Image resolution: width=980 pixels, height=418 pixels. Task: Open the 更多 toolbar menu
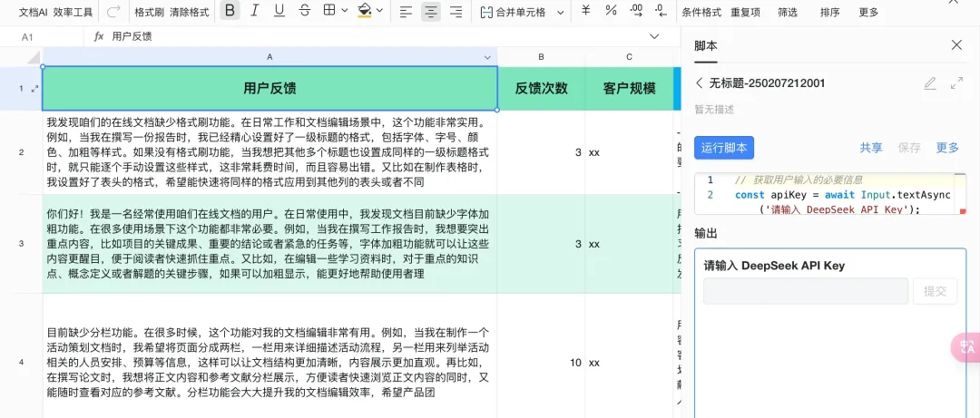pyautogui.click(x=868, y=12)
